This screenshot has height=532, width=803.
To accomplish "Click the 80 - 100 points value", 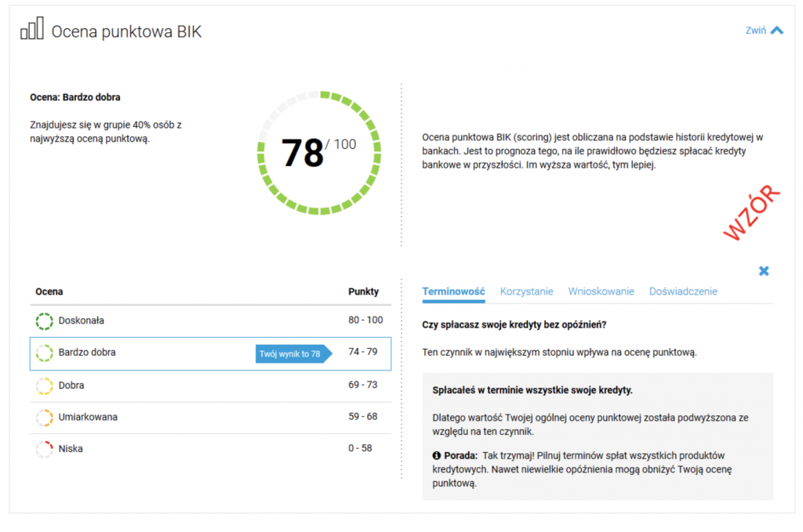I will [365, 320].
